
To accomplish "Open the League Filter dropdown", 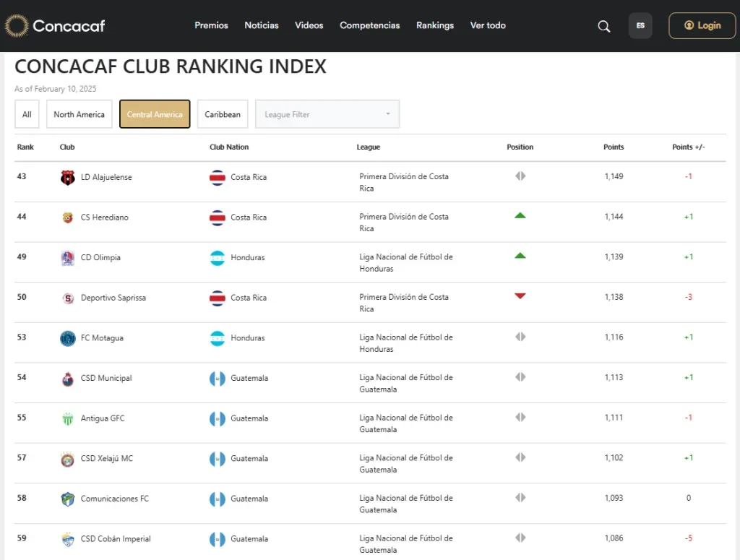I will [327, 113].
